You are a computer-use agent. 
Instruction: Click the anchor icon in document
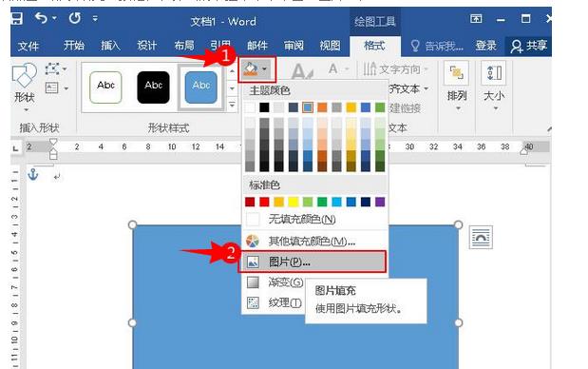click(33, 174)
